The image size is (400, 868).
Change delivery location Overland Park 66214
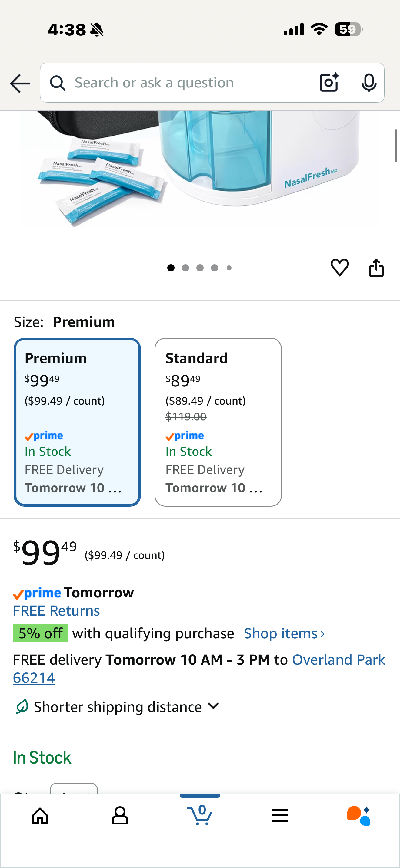point(199,669)
